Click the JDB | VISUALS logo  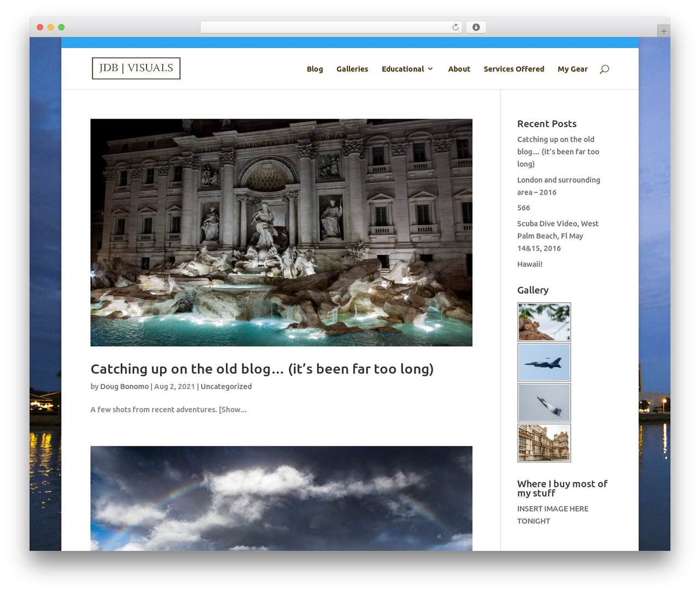coord(136,68)
